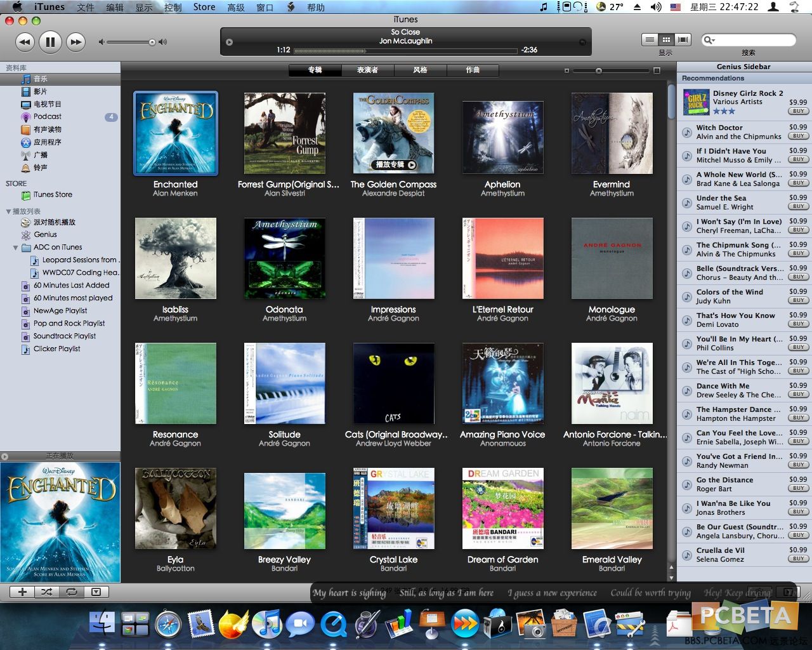Open 有声读物 in sidebar

point(60,129)
